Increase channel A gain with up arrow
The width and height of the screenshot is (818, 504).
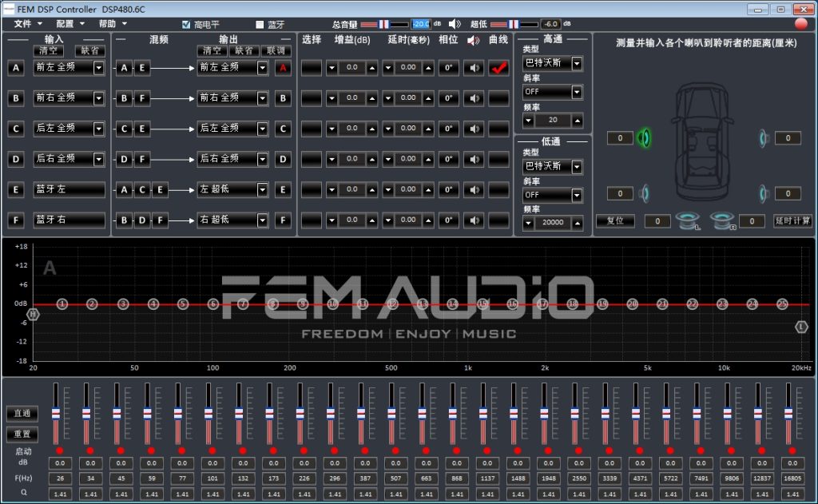pyautogui.click(x=372, y=68)
